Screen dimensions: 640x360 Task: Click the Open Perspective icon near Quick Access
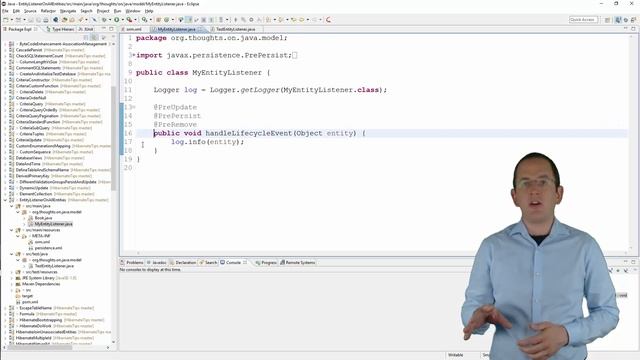[x=607, y=20]
